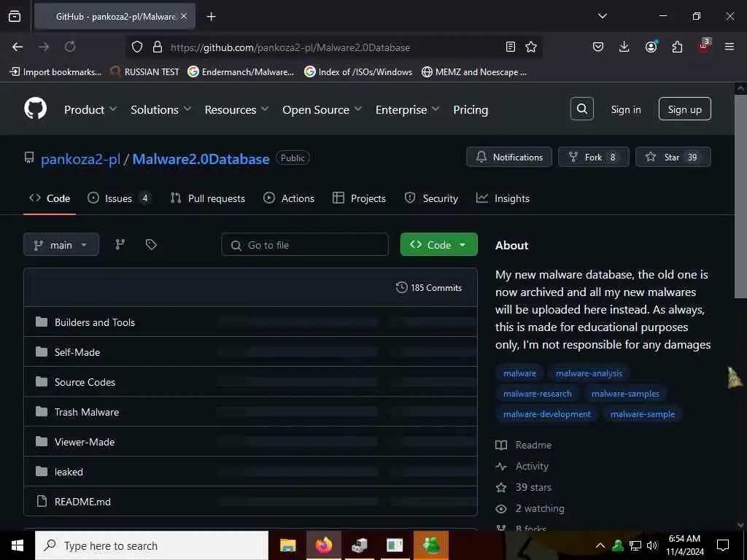Click the GitHub Octocat logo
This screenshot has width=747, height=560.
tap(35, 109)
